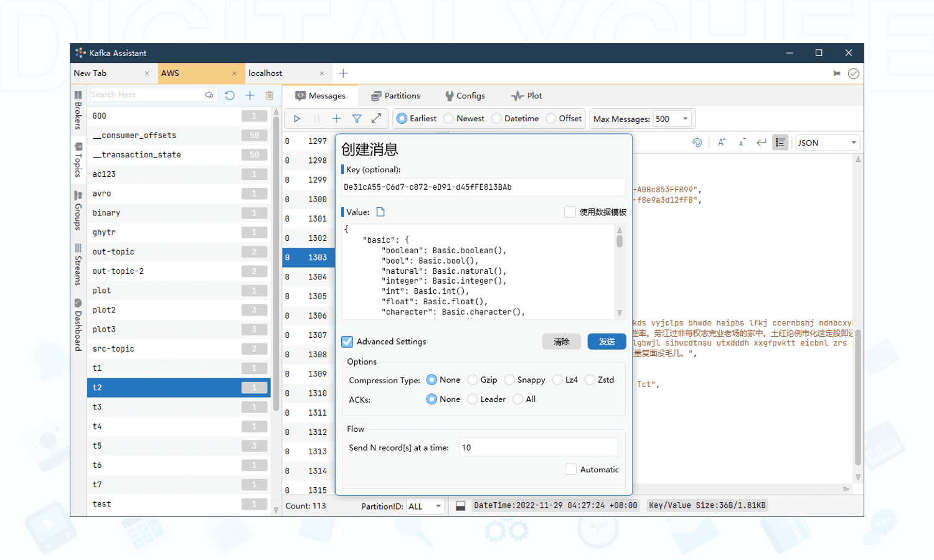Refresh the topic list
The width and height of the screenshot is (934, 560).
[x=230, y=95]
